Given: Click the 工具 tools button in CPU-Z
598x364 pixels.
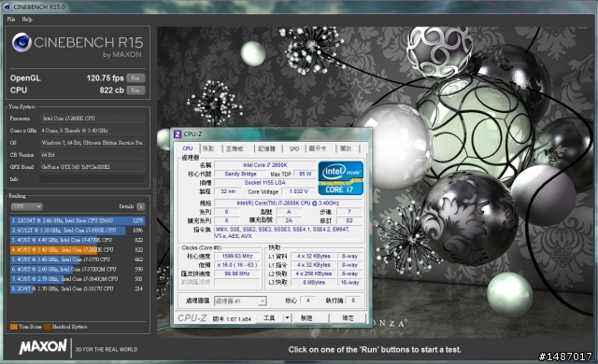Looking at the screenshot, I should click(269, 318).
